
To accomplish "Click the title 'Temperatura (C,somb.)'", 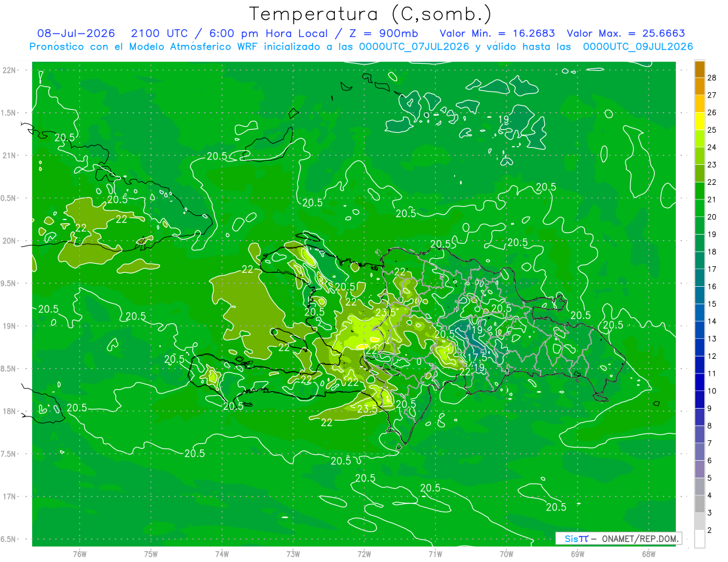I will (x=371, y=14).
